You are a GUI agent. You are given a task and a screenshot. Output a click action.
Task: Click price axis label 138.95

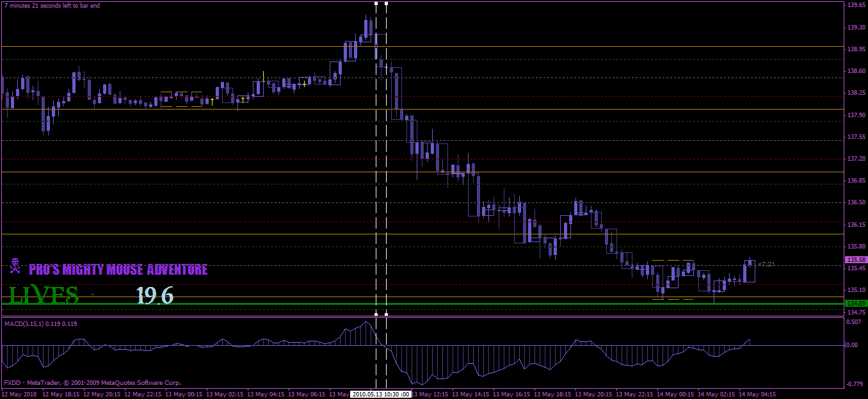click(x=856, y=49)
